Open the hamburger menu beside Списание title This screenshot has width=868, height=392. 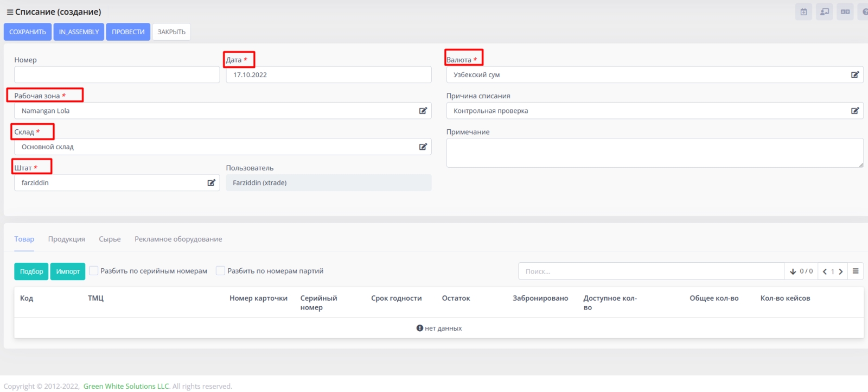pyautogui.click(x=10, y=12)
